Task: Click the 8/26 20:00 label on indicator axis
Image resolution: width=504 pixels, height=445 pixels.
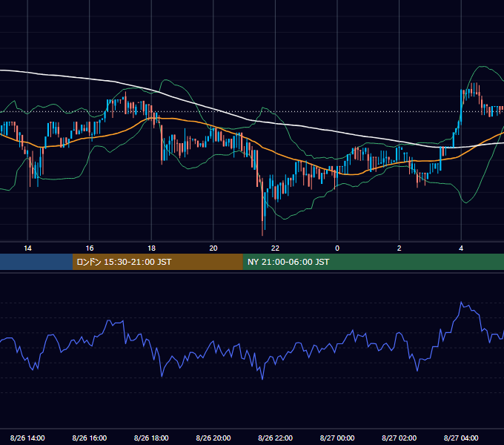Action: click(213, 438)
